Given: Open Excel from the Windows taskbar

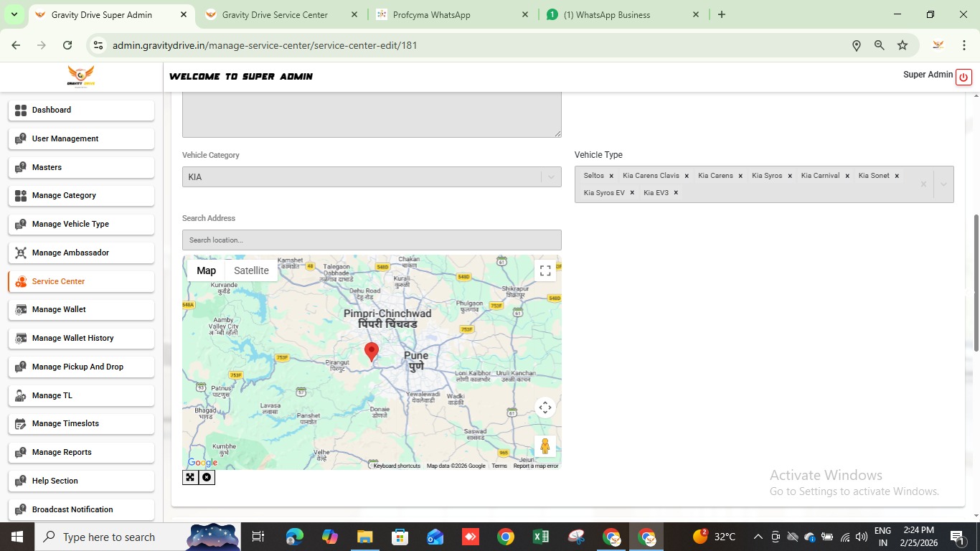Looking at the screenshot, I should point(541,537).
